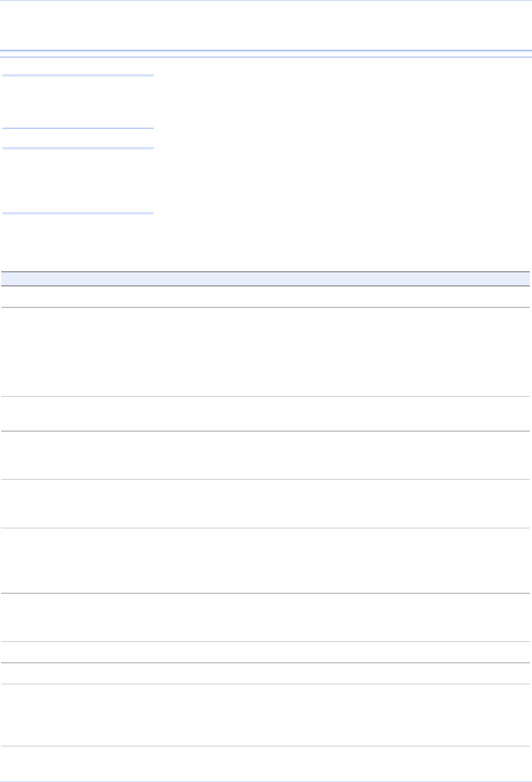Click the gray top border of lower sidebar box

click(x=77, y=148)
